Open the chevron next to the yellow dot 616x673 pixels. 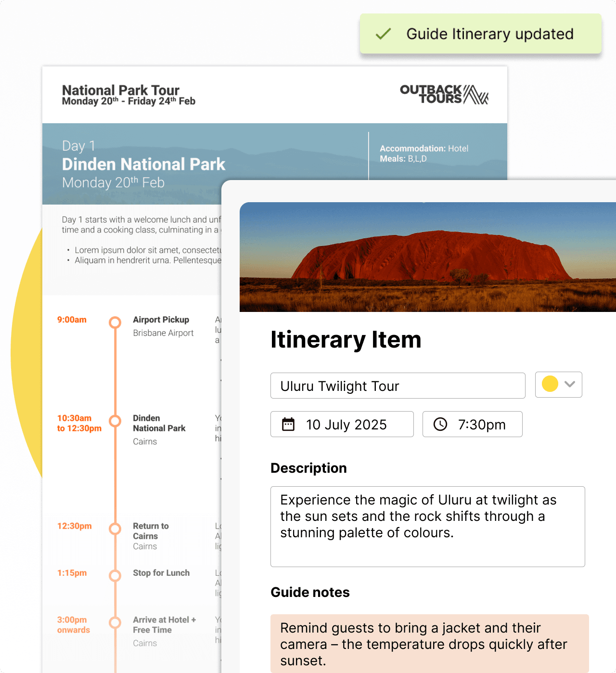(570, 385)
